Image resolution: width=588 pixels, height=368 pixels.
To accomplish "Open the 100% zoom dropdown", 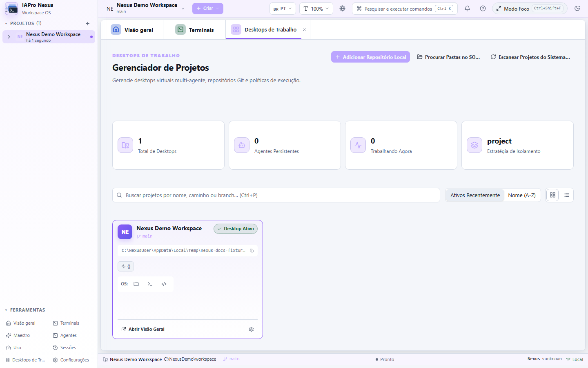I will [316, 9].
